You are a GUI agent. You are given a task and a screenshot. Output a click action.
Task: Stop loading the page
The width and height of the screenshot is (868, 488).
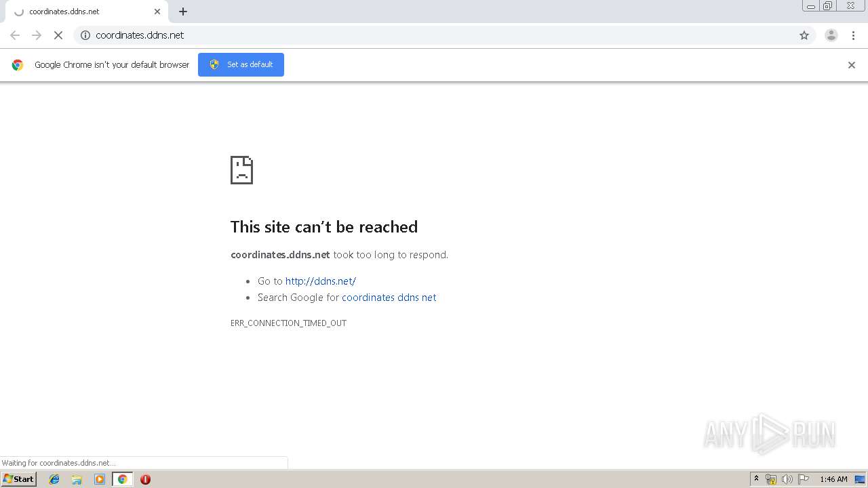(x=58, y=35)
